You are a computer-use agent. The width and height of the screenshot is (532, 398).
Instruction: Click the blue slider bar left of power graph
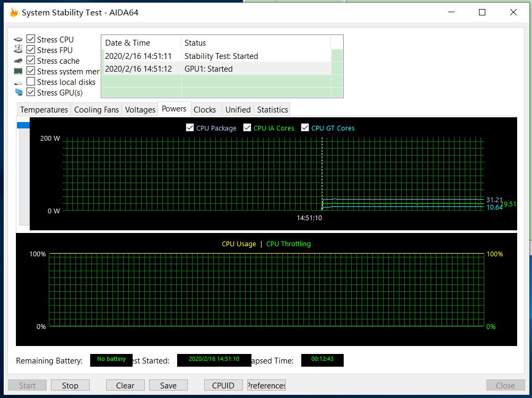tap(23, 125)
